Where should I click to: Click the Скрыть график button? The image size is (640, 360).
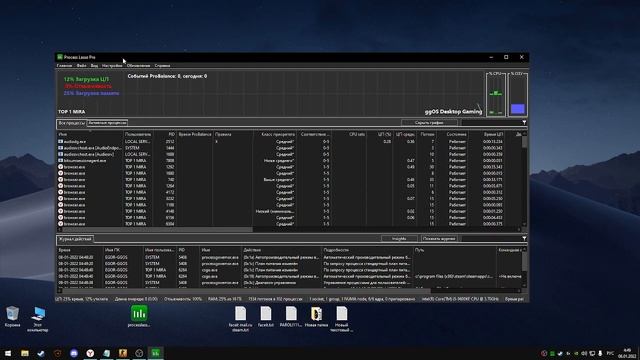429,122
